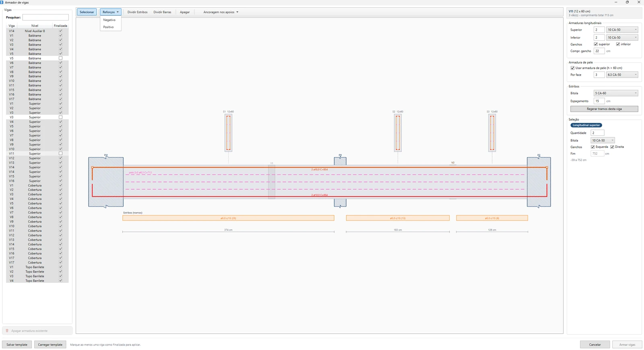Select the S2 12x60 section thumbnail

398,133
